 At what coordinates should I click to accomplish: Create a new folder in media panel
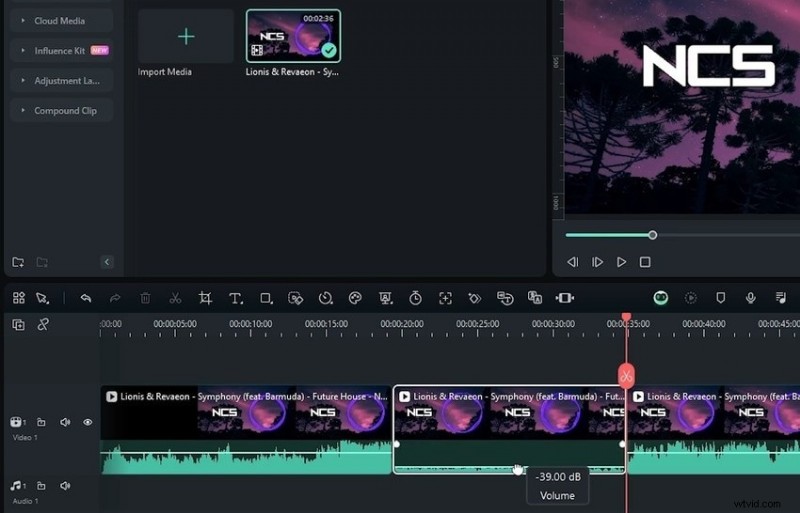[x=18, y=262]
